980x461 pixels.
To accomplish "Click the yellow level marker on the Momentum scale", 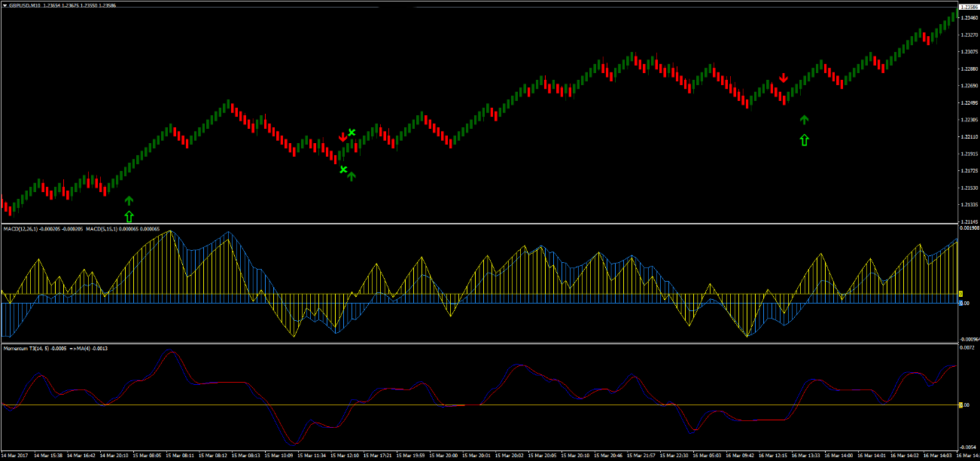I will coord(961,405).
